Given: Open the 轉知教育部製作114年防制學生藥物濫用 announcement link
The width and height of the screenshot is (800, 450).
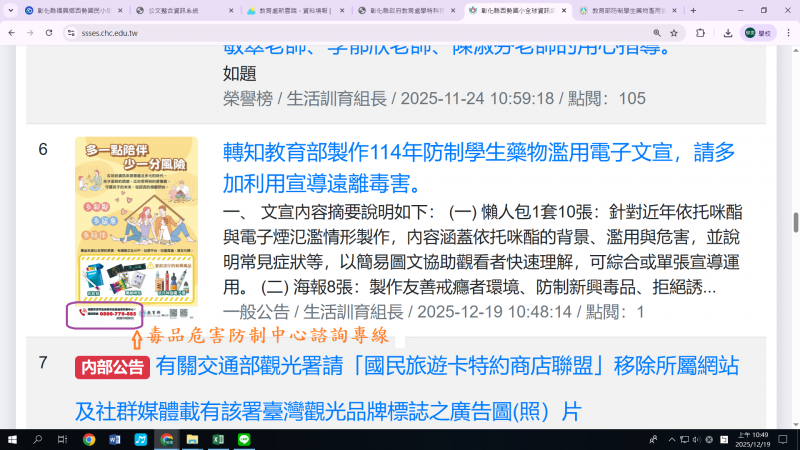Looking at the screenshot, I should pos(478,168).
